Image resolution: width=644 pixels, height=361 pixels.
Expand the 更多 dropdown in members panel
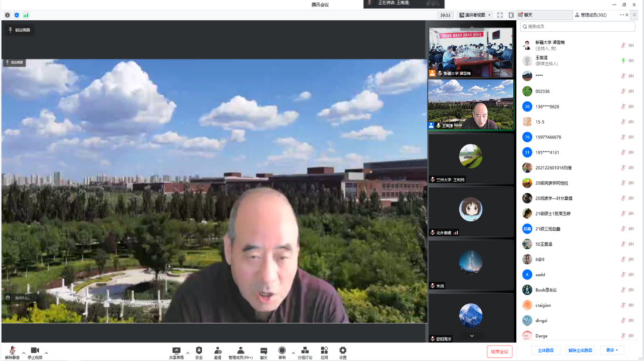click(x=612, y=350)
